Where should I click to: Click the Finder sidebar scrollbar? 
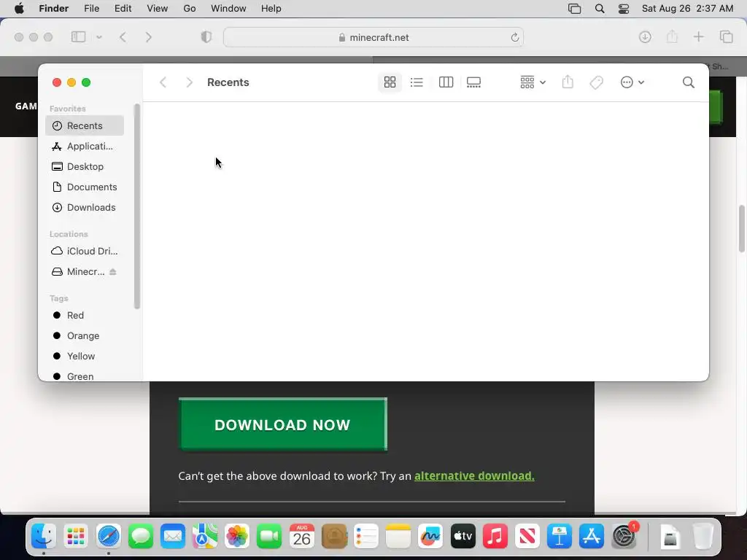click(x=137, y=206)
